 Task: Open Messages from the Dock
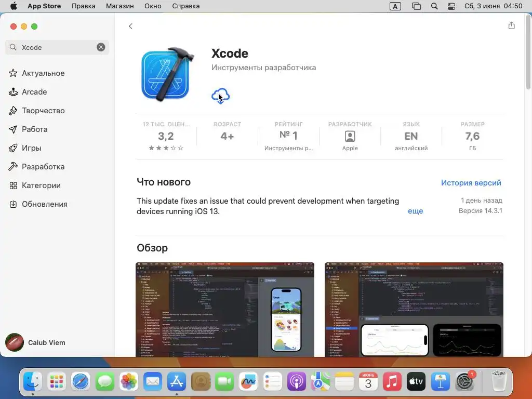click(x=104, y=381)
